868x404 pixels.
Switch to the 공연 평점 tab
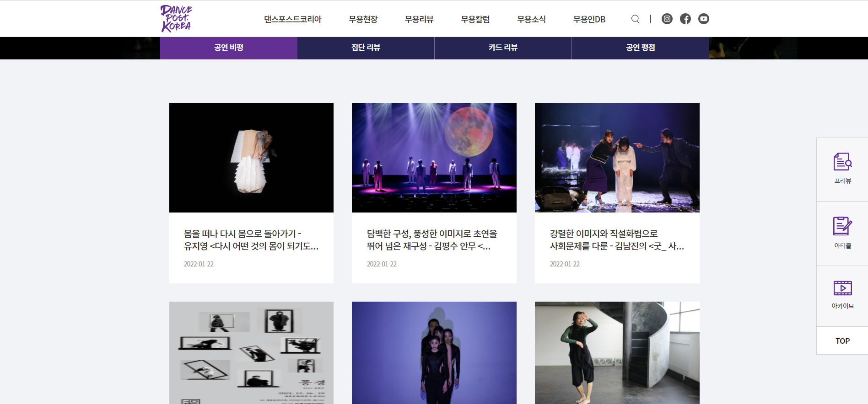pos(640,48)
